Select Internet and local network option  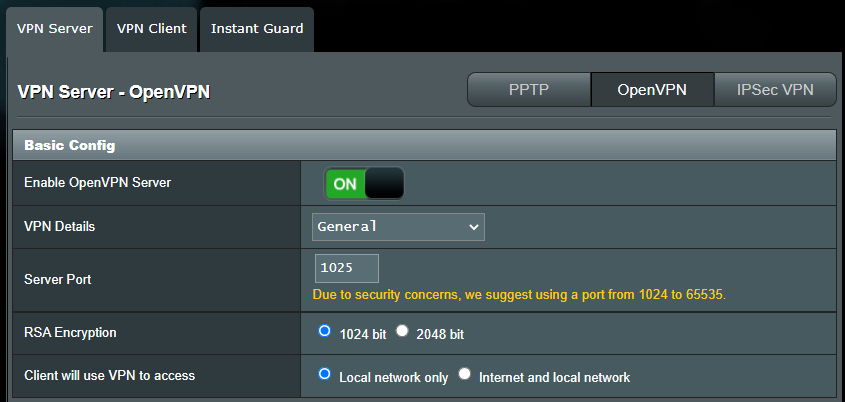click(x=465, y=374)
